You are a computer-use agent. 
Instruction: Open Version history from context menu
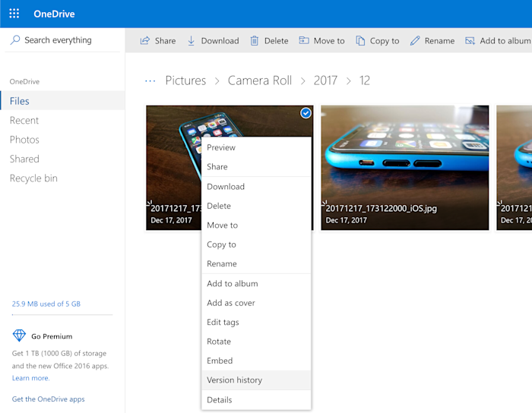(x=256, y=380)
